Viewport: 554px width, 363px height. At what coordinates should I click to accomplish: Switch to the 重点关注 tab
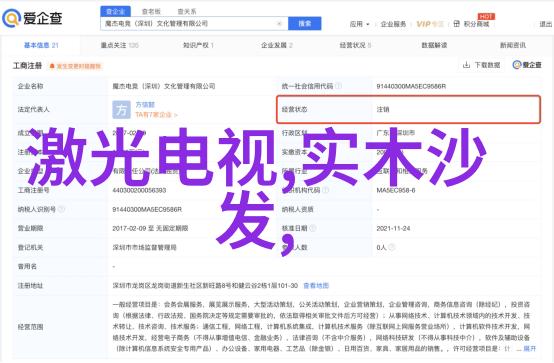[119, 45]
